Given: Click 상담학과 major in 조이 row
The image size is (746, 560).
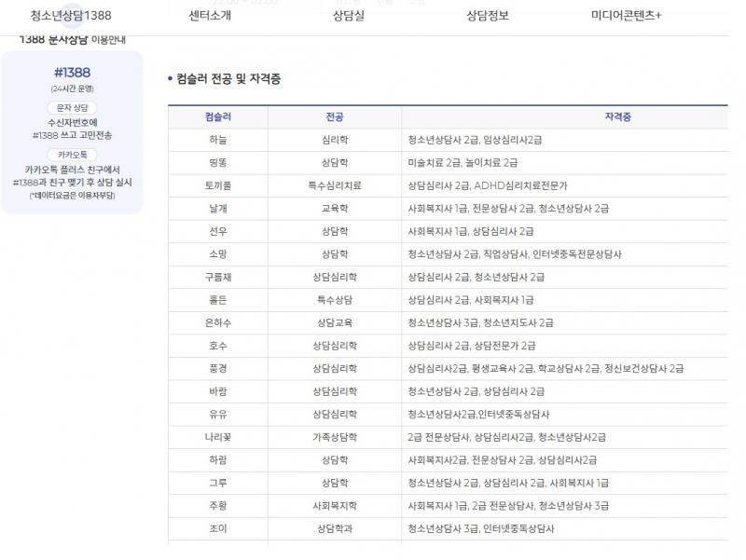Looking at the screenshot, I should 335,528.
